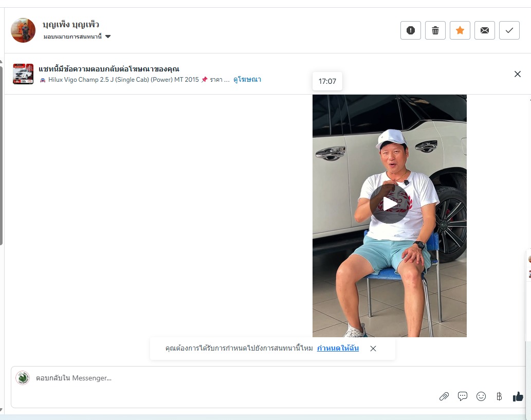This screenshot has width=531, height=420.
Task: Send a thumbs-up like
Action: pos(518,396)
